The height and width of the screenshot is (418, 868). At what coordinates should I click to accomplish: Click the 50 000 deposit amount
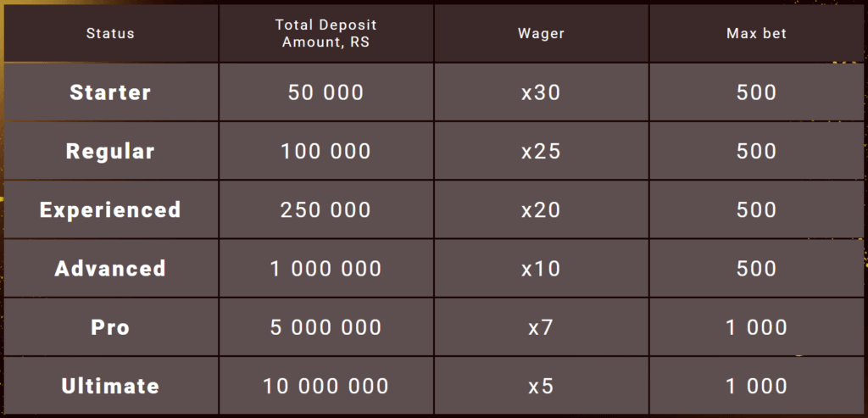(325, 92)
